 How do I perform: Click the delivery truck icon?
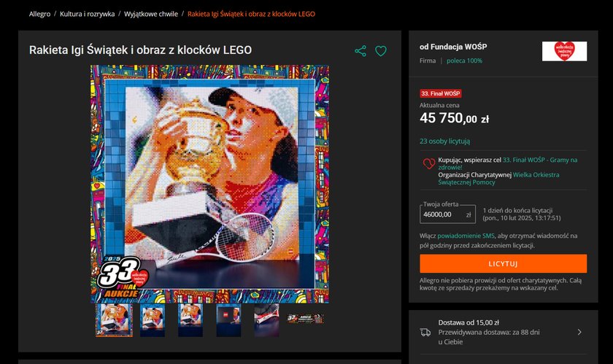pyautogui.click(x=425, y=333)
